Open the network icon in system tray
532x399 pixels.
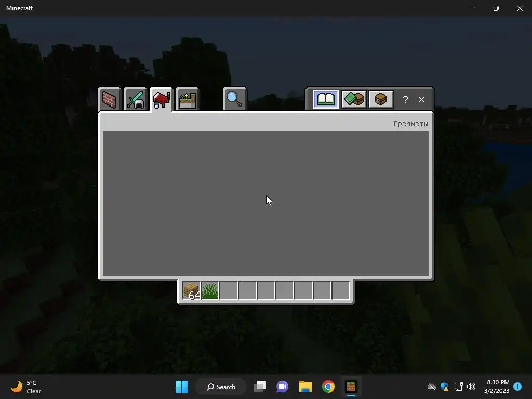tap(458, 387)
